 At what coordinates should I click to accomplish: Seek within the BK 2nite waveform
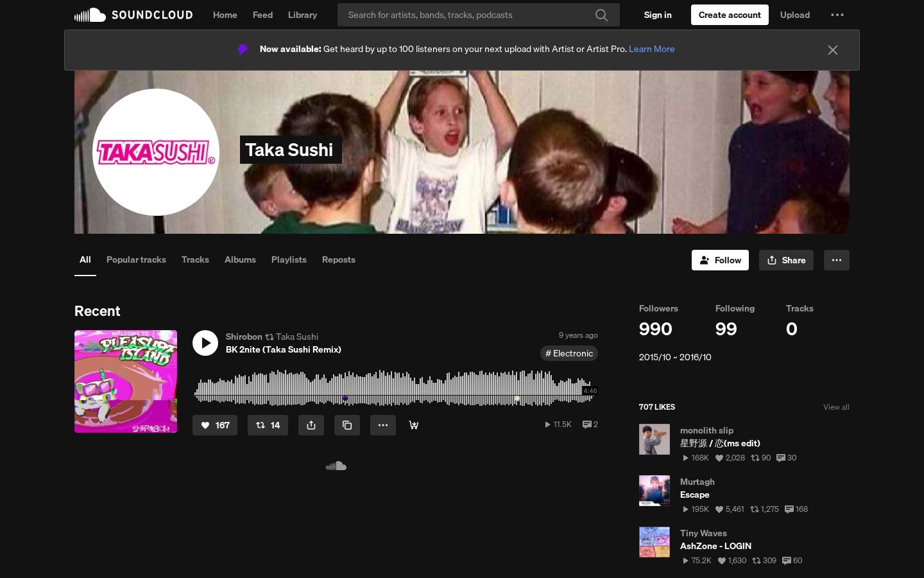pos(395,389)
